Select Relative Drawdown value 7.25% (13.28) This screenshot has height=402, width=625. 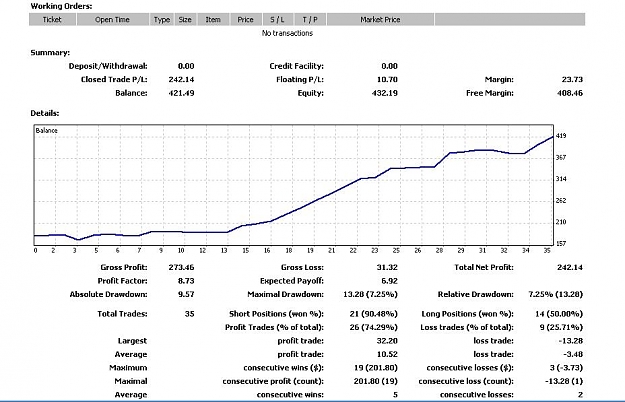[556, 294]
